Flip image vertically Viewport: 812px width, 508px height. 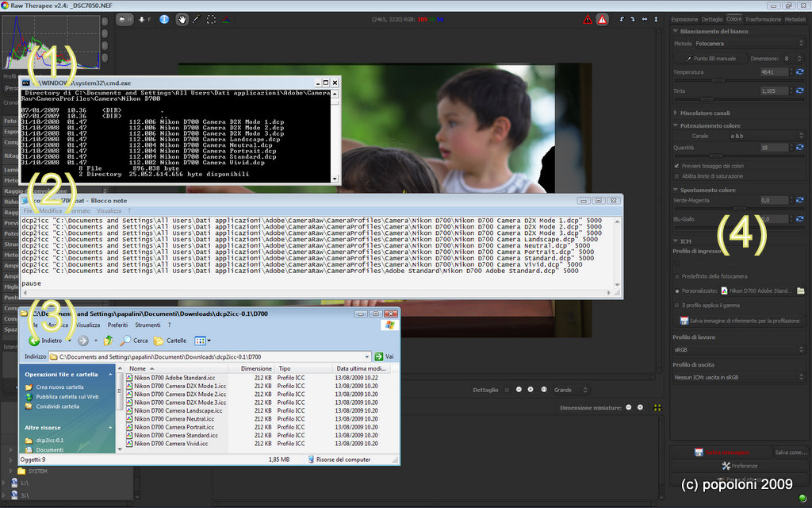coord(656,19)
